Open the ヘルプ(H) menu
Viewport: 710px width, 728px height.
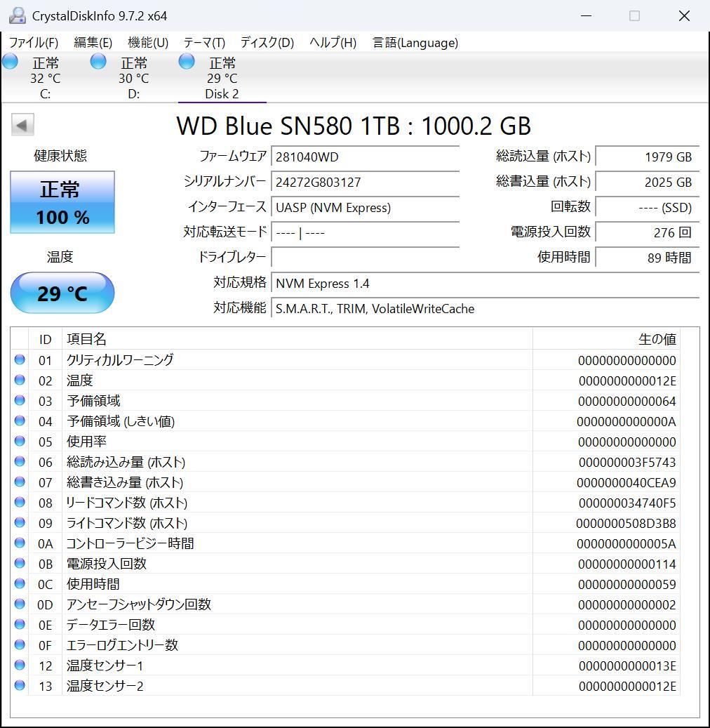coord(332,43)
